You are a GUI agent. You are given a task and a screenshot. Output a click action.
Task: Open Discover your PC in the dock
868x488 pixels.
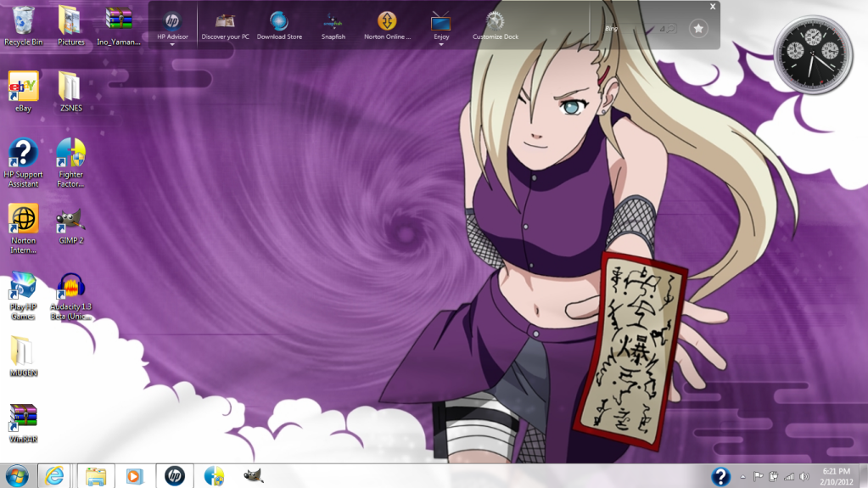(x=226, y=25)
